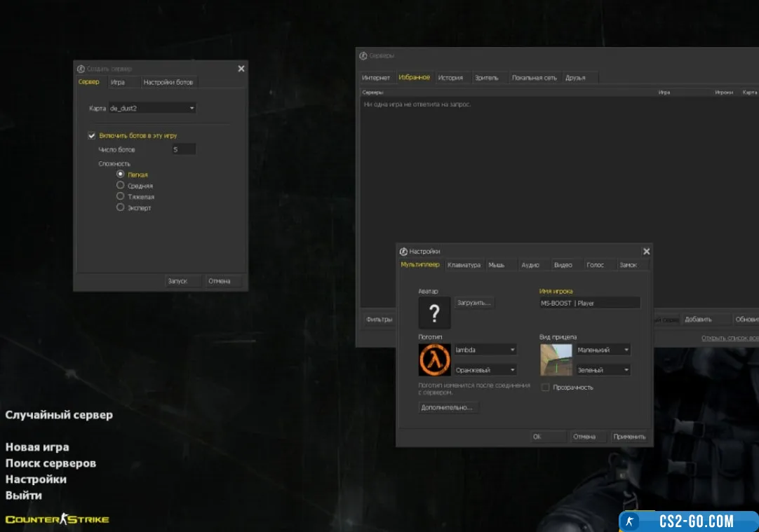Select the Средняя difficulty radio button
The height and width of the screenshot is (532, 759).
tap(121, 186)
